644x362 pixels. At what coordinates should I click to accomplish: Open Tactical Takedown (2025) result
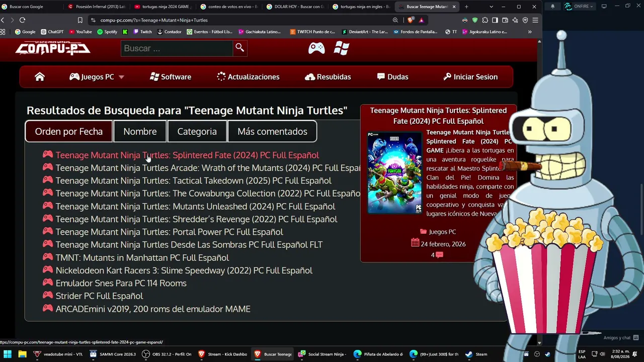point(193,180)
